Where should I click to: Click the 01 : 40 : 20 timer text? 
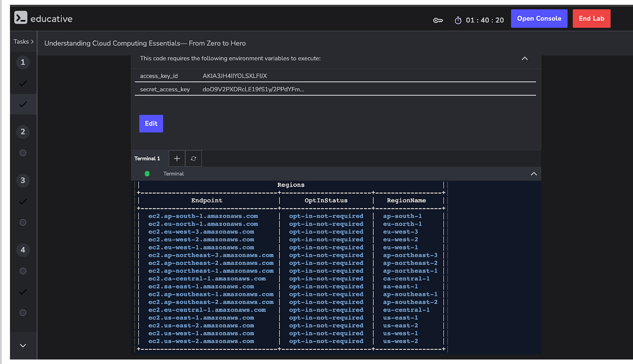[x=485, y=20]
